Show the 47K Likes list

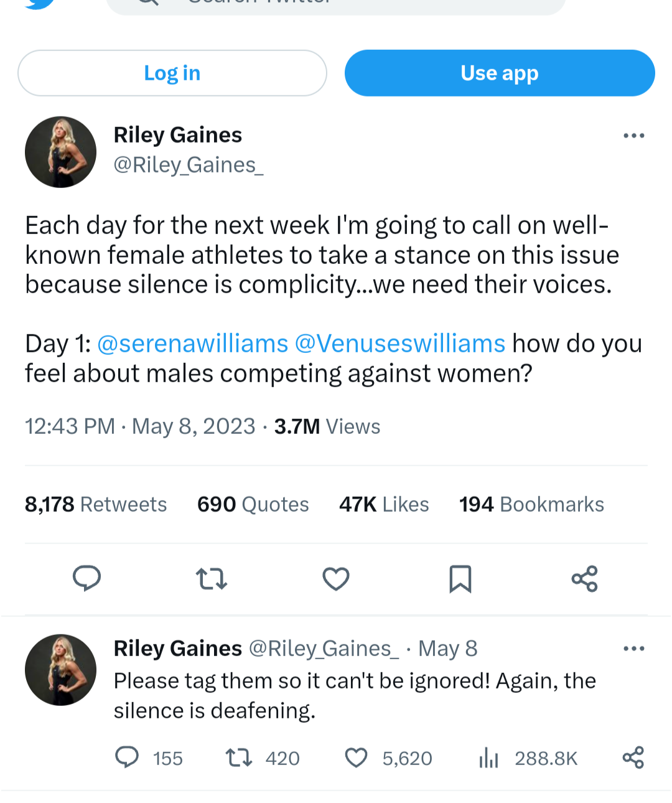pyautogui.click(x=384, y=504)
